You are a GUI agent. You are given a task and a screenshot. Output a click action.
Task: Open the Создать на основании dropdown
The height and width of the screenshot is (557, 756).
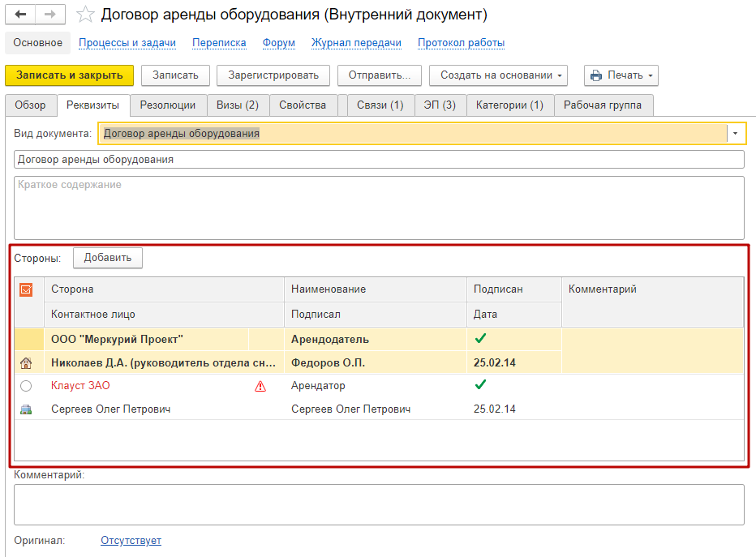point(497,75)
